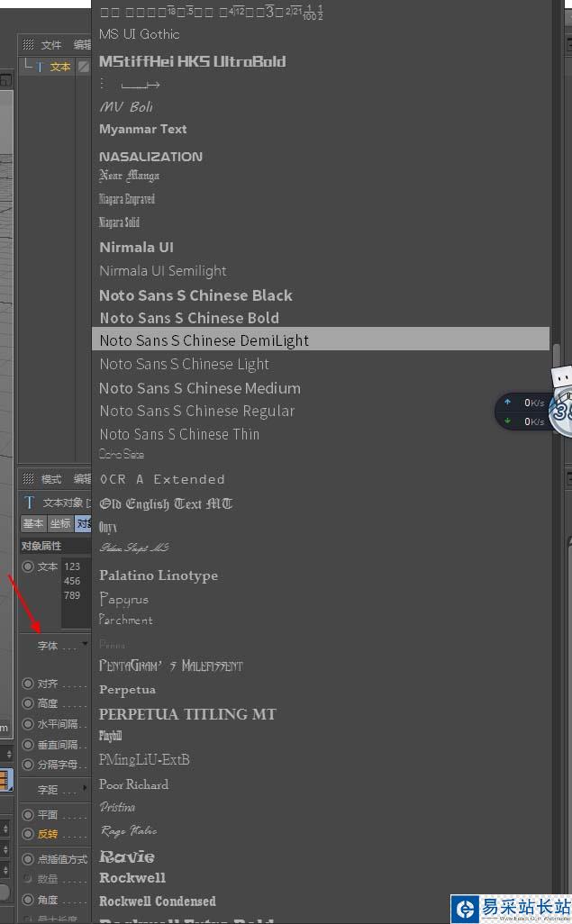
Task: Choose Poor Richard font
Action: (134, 784)
